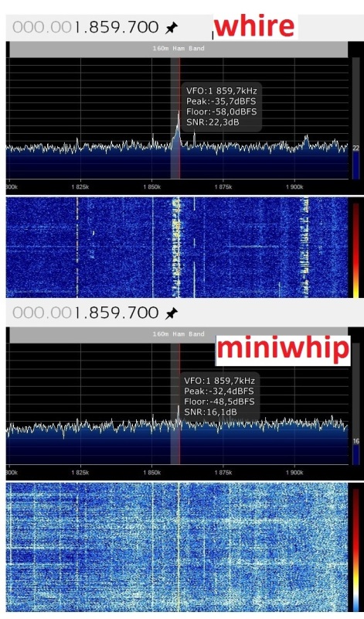Click the top waterfall color scale bar
This screenshot has height=619, width=364.
click(x=355, y=250)
